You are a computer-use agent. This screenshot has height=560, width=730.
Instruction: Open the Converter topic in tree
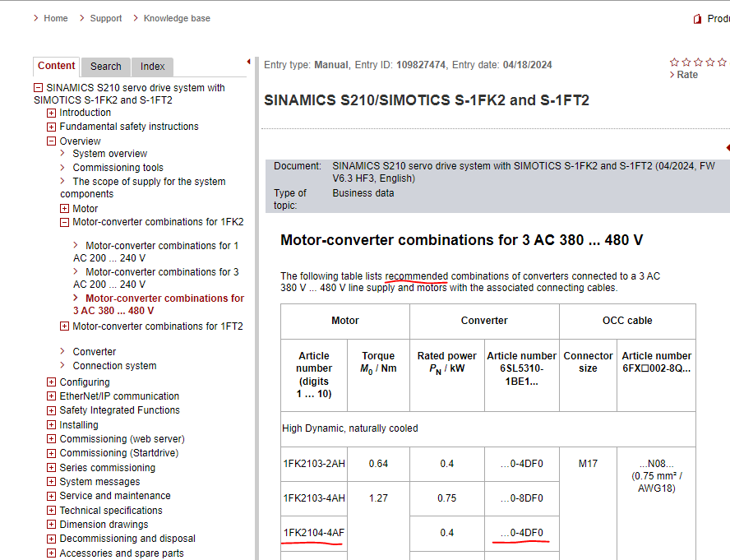point(94,352)
